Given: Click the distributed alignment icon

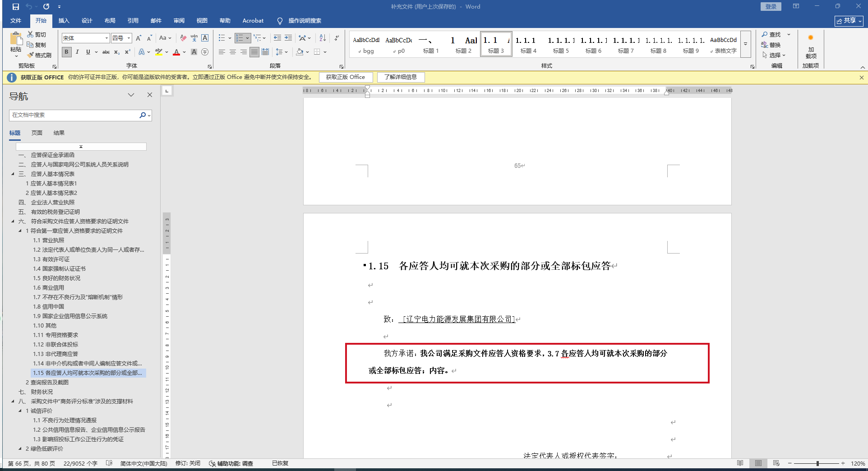Looking at the screenshot, I should 265,52.
